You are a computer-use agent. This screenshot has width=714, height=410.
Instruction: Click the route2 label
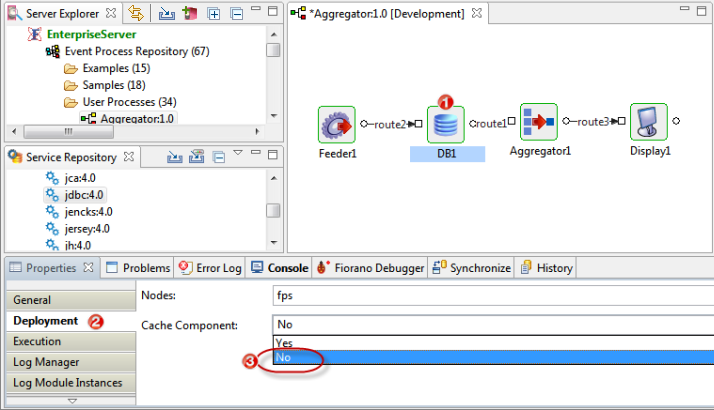click(390, 124)
